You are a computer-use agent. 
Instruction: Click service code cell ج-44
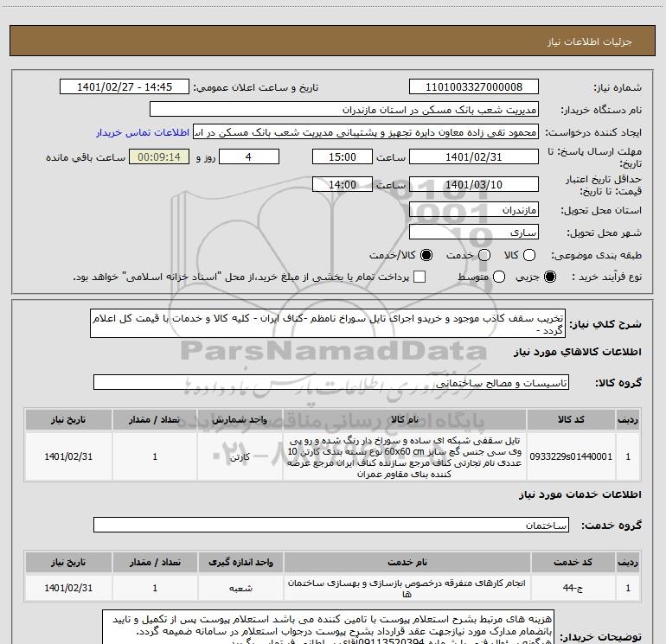pyautogui.click(x=573, y=588)
